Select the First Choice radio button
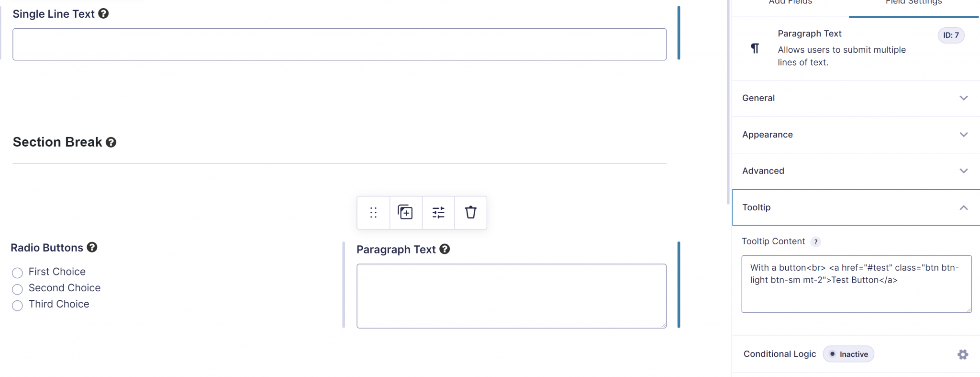Image resolution: width=980 pixels, height=377 pixels. click(17, 273)
